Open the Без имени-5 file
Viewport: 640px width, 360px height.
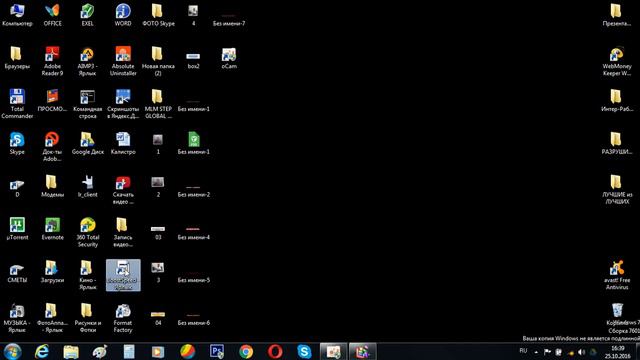tap(193, 277)
